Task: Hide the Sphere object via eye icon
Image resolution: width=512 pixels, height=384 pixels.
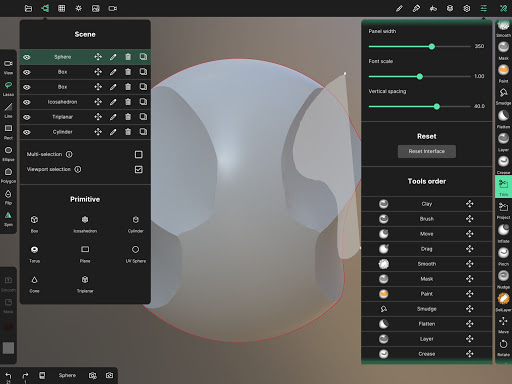Action: (x=27, y=57)
